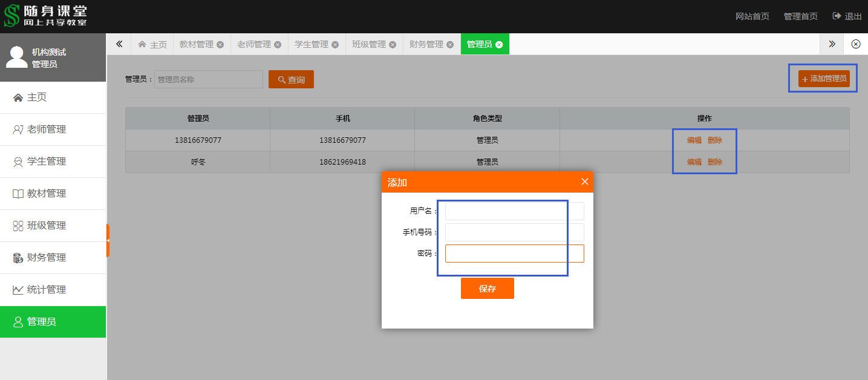Click the 手机 column header
The width and height of the screenshot is (868, 380).
tap(342, 119)
